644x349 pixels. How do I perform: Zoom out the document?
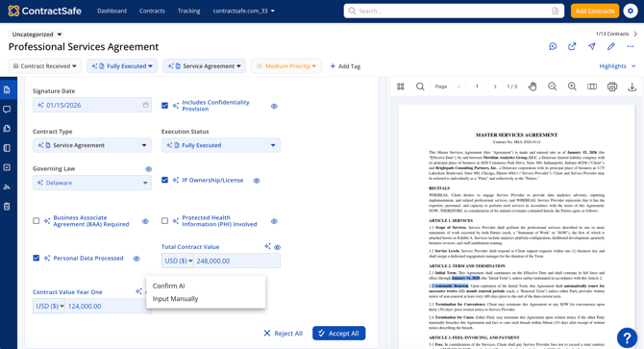coord(553,87)
